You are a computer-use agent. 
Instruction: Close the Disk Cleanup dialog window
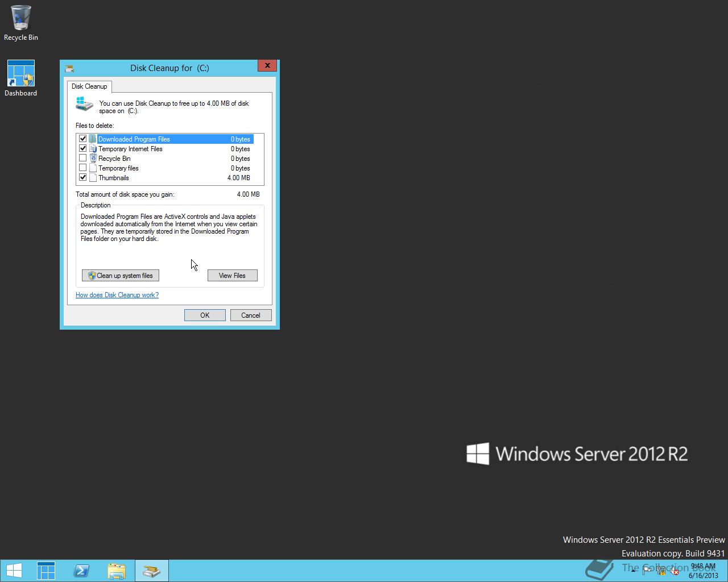pyautogui.click(x=267, y=65)
